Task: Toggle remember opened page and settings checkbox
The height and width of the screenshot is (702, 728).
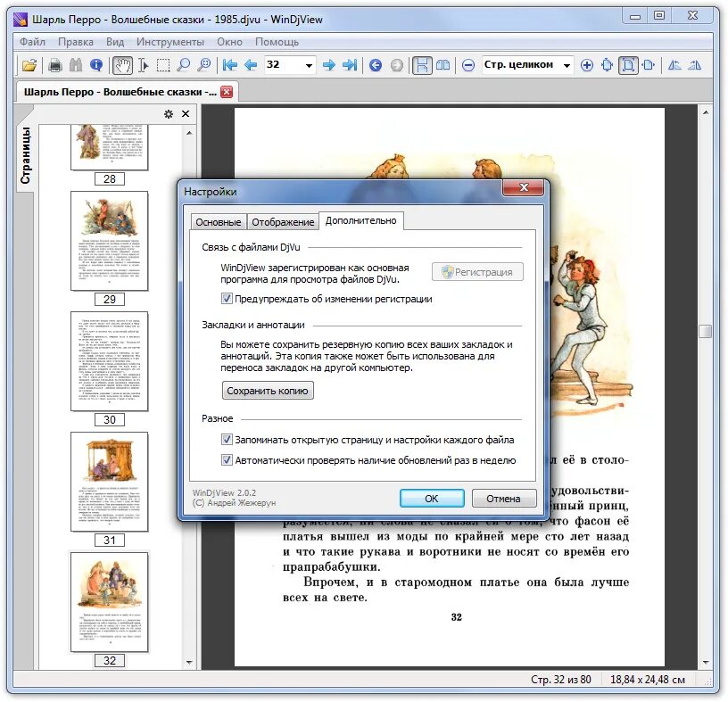Action: 227,439
